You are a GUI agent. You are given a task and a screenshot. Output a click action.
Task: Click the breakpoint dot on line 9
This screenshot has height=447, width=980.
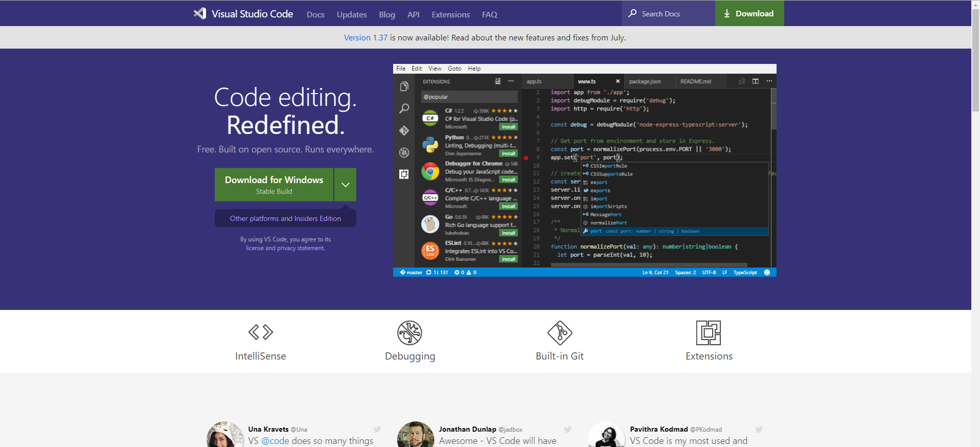point(526,158)
